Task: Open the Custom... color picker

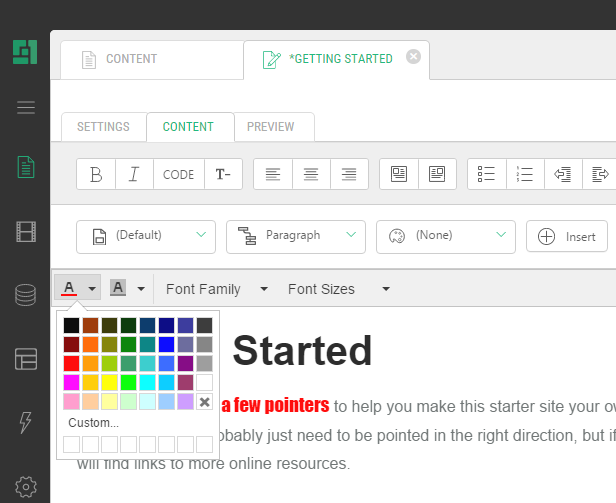Action: tap(94, 423)
